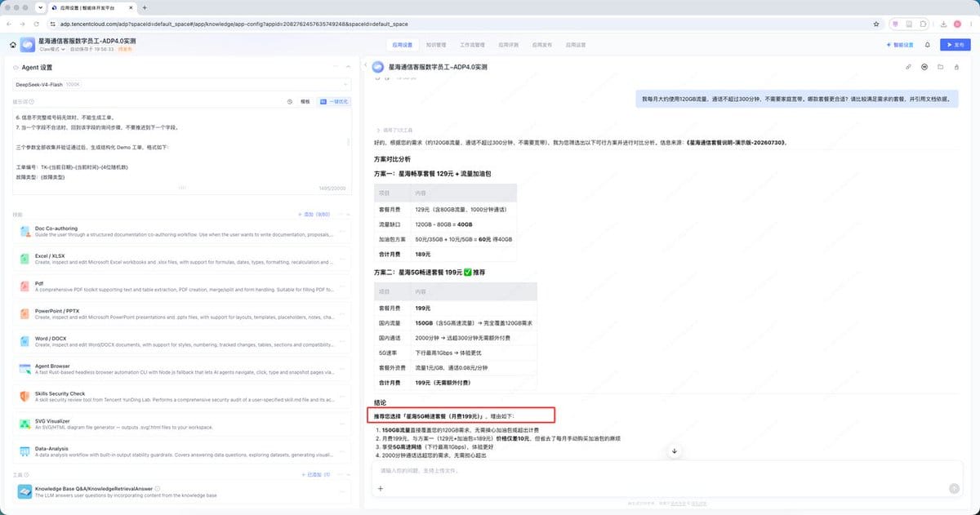Click the 已添加 link in the tools section
The image size is (980, 515).
point(316,474)
